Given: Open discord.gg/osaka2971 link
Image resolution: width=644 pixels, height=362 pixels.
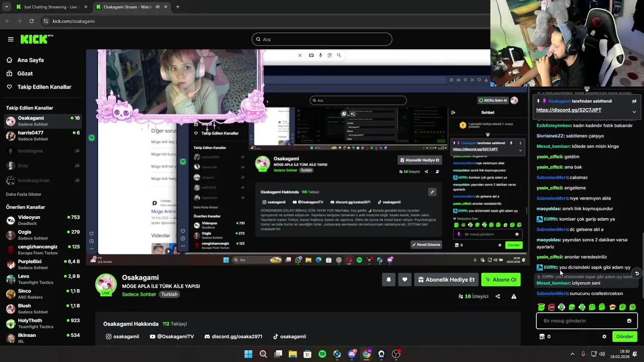Looking at the screenshot, I should pyautogui.click(x=233, y=336).
